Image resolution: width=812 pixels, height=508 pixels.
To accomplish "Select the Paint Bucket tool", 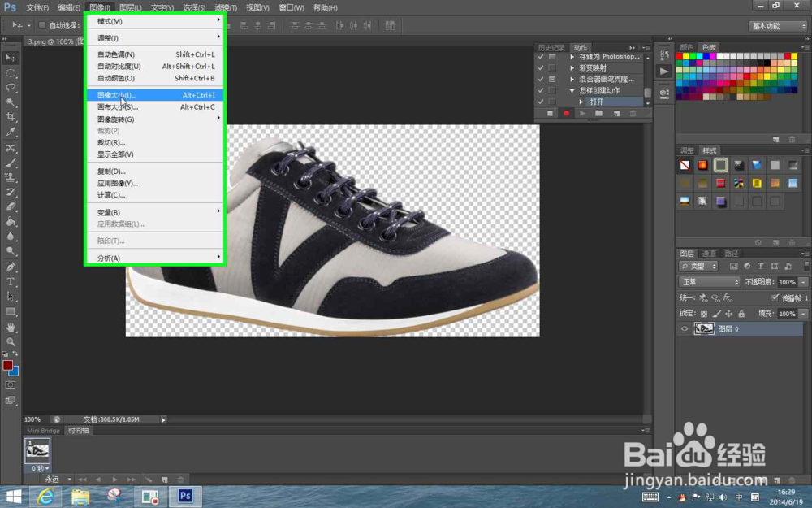I will click(11, 221).
